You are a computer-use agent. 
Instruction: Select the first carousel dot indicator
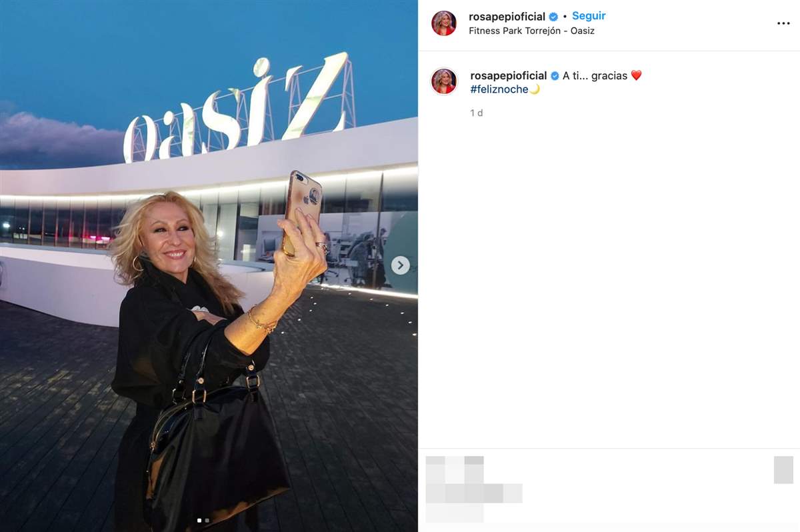(x=199, y=520)
